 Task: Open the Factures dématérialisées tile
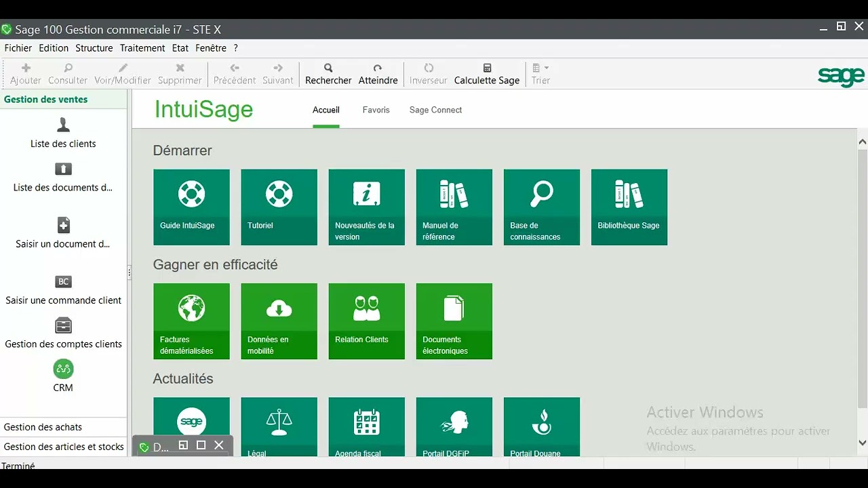191,321
